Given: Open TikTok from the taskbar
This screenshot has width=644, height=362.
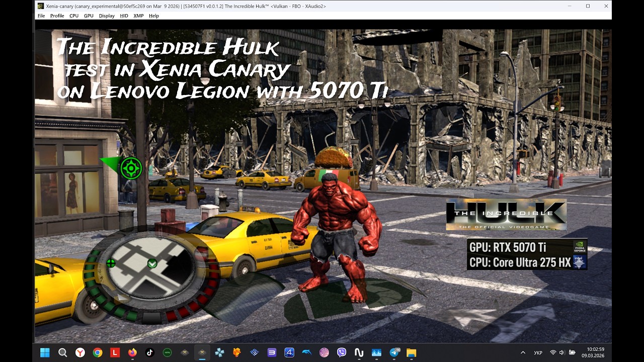Looking at the screenshot, I should [149, 352].
